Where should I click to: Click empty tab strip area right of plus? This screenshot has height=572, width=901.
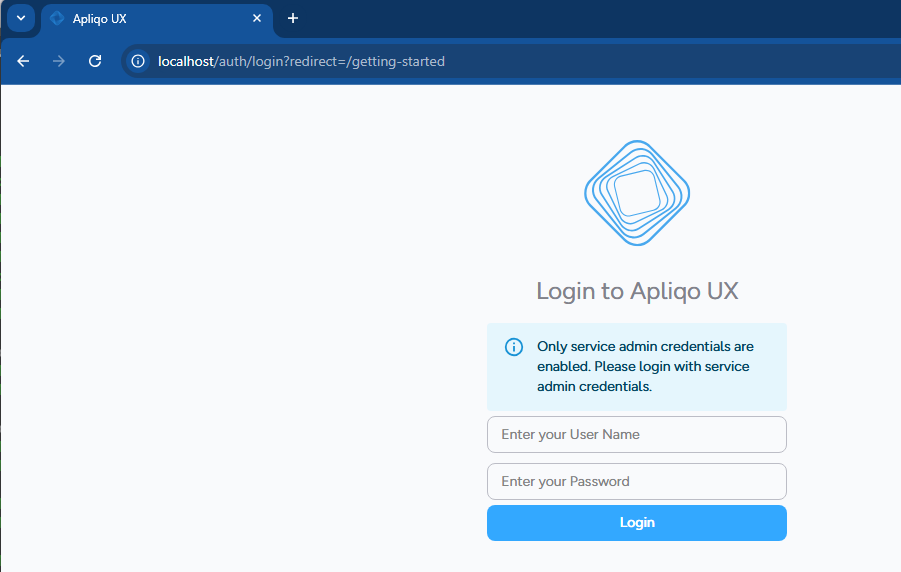(600, 18)
